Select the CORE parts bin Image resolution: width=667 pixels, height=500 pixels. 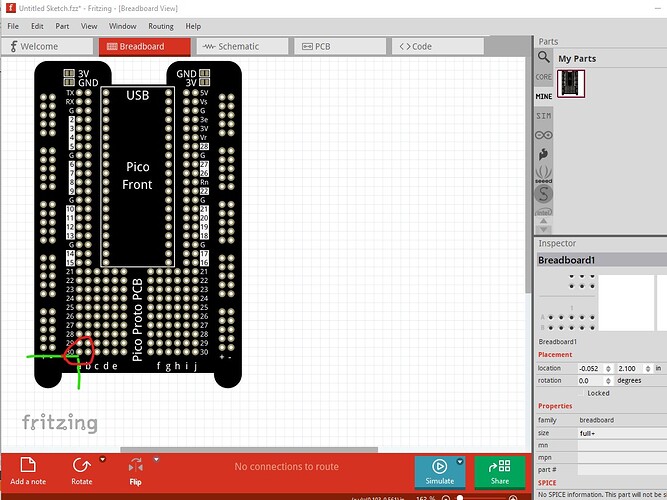tap(543, 77)
